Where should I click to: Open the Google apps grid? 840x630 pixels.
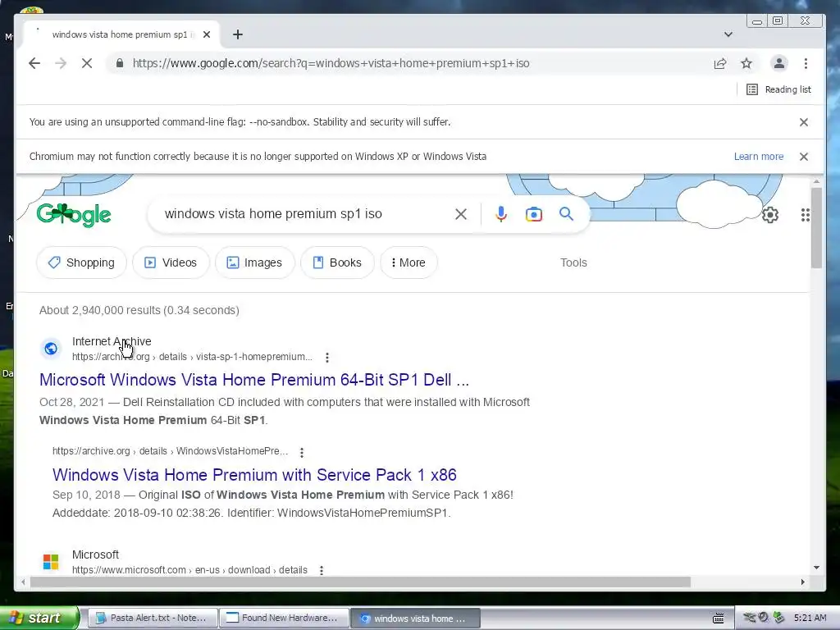coord(806,215)
